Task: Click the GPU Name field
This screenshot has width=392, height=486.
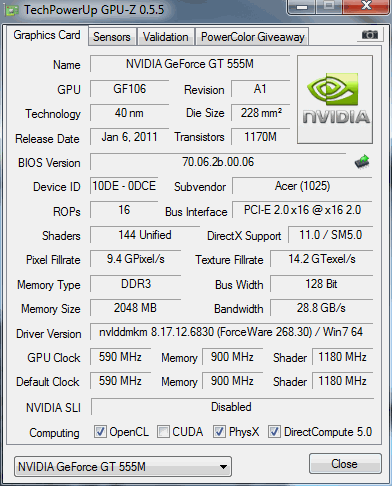Action: 190,64
